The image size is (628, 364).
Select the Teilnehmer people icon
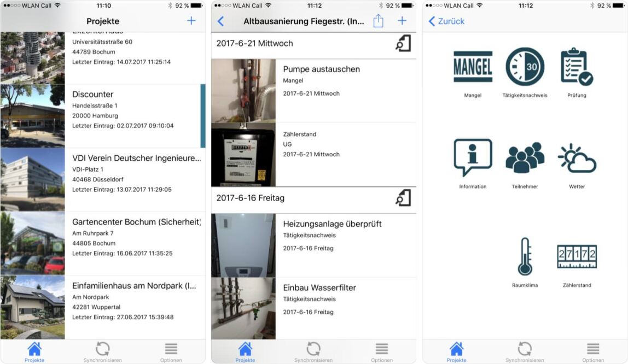(525, 157)
